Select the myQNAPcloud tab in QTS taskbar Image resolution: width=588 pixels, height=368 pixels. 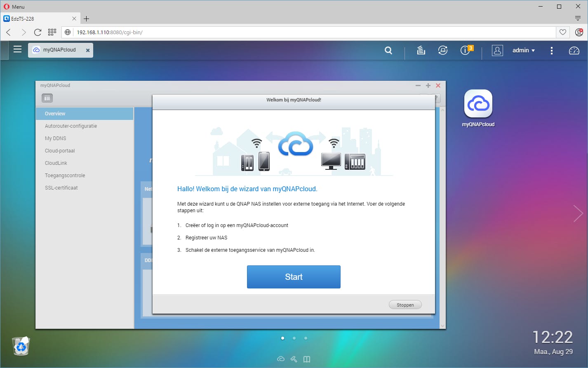(x=61, y=50)
